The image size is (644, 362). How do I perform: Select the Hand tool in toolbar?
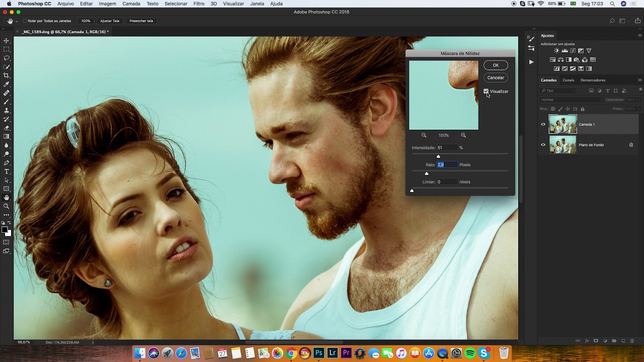pos(7,198)
